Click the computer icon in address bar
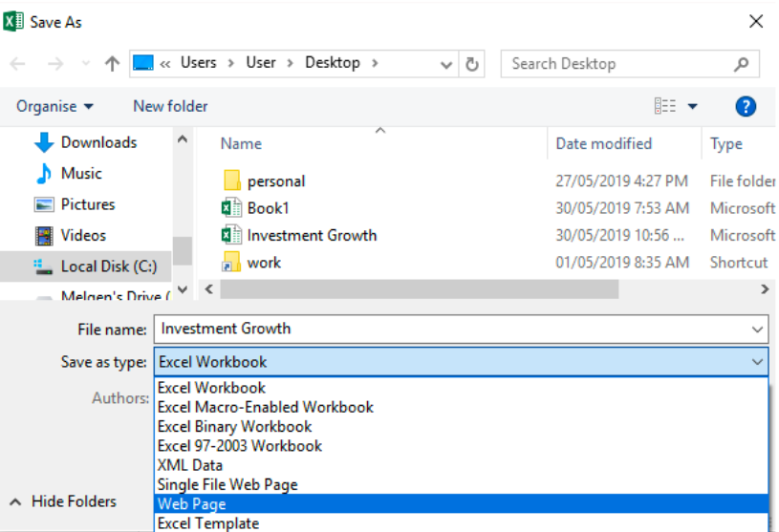The width and height of the screenshot is (779, 532). [143, 63]
